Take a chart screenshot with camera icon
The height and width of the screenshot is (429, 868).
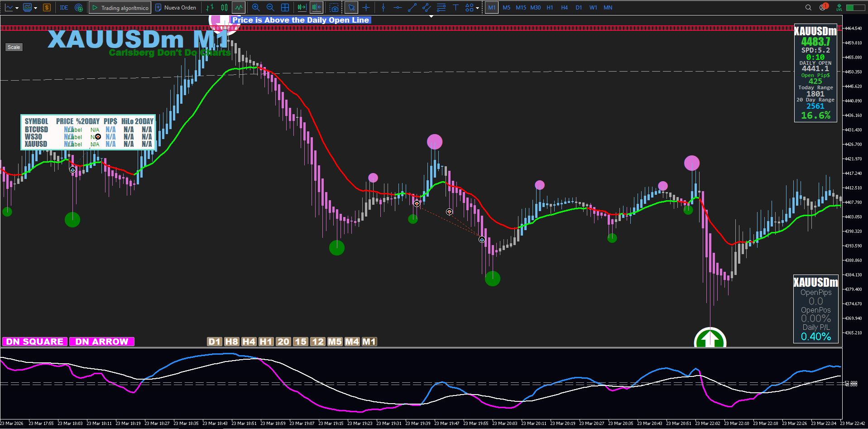334,8
